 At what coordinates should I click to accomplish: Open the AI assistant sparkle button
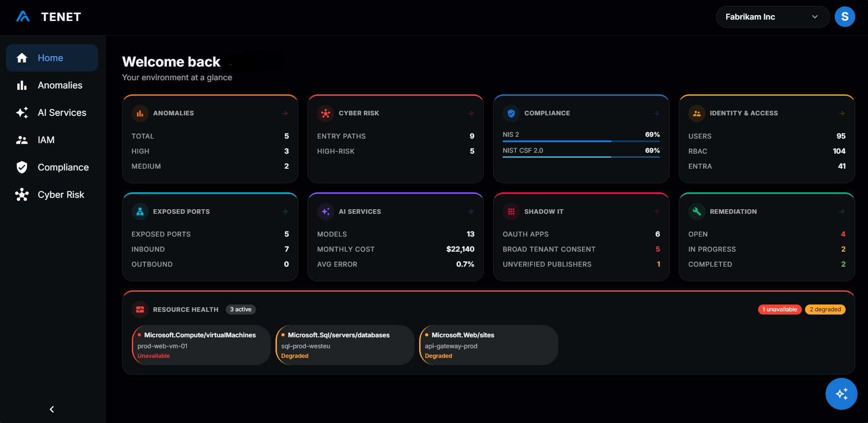click(841, 394)
